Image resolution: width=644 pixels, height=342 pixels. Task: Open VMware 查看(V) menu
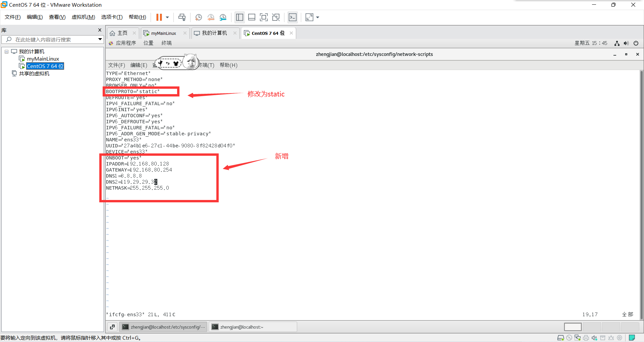click(x=57, y=17)
